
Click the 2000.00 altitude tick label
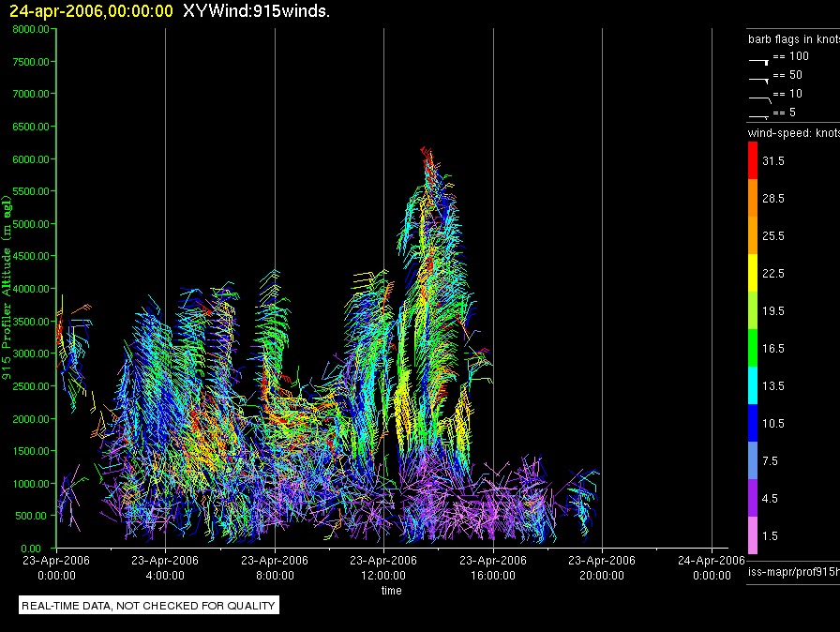coord(31,419)
